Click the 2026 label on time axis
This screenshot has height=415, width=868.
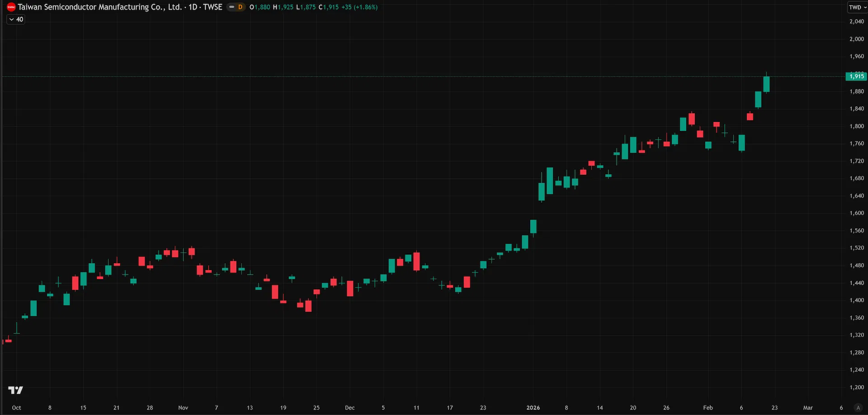[533, 408]
